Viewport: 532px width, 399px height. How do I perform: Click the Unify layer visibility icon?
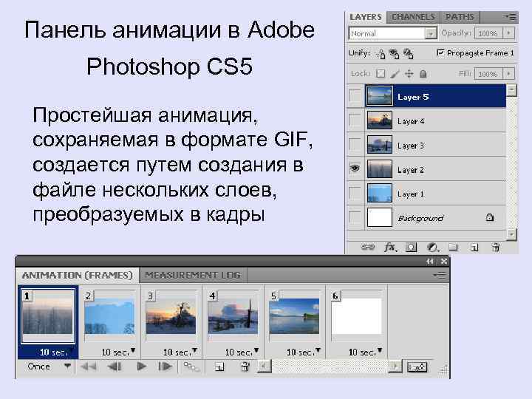(x=394, y=54)
